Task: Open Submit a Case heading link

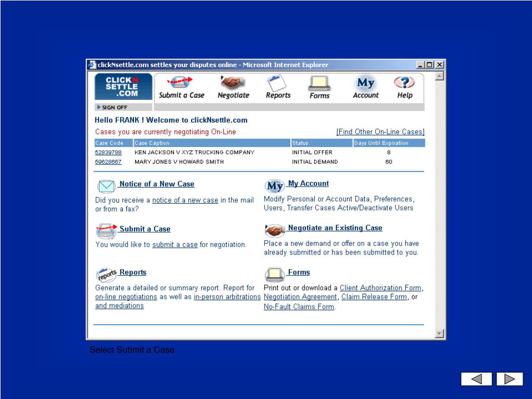Action: (x=144, y=229)
